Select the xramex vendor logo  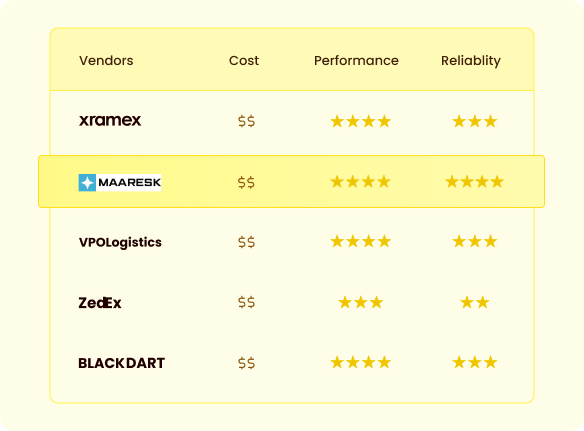(x=110, y=120)
